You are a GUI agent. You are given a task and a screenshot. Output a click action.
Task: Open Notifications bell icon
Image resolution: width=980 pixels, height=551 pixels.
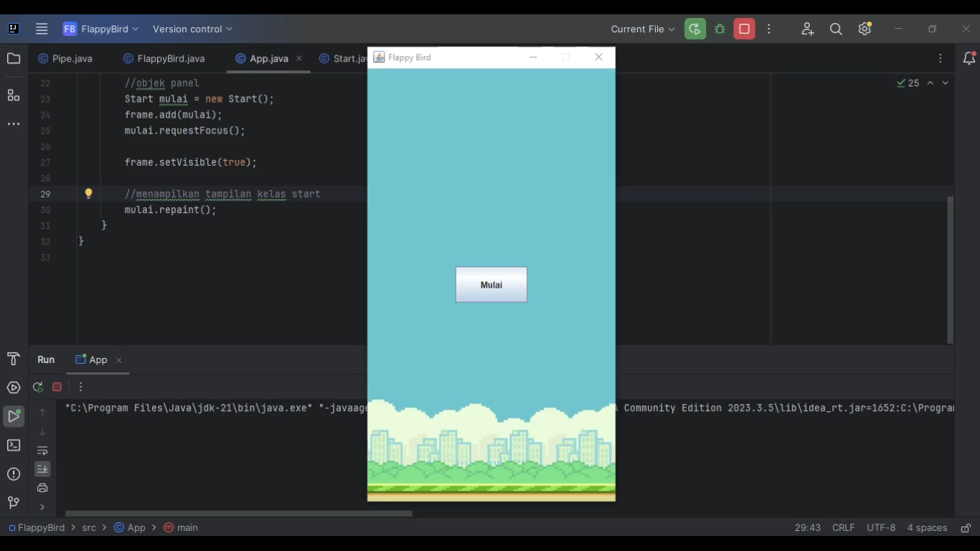click(x=969, y=59)
